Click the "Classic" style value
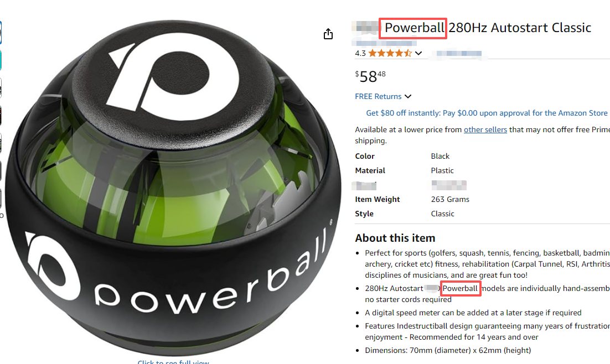Viewport: 610px width, 364px height. click(x=442, y=214)
